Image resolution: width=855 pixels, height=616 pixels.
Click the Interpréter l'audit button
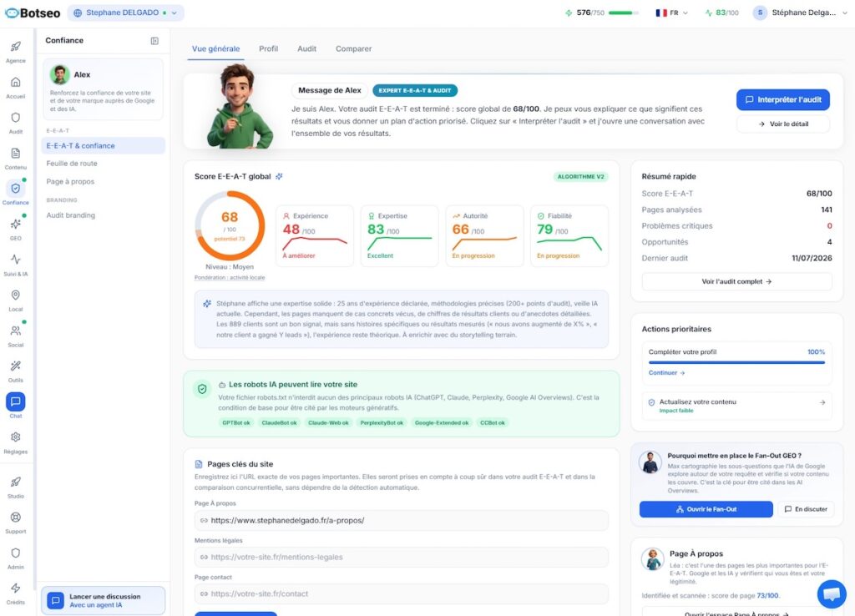pyautogui.click(x=783, y=99)
